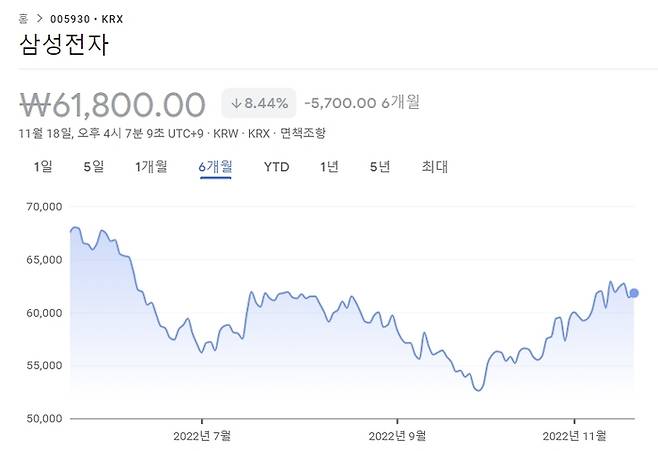Show the 최대 full-history range
The height and width of the screenshot is (451, 658).
click(x=434, y=167)
